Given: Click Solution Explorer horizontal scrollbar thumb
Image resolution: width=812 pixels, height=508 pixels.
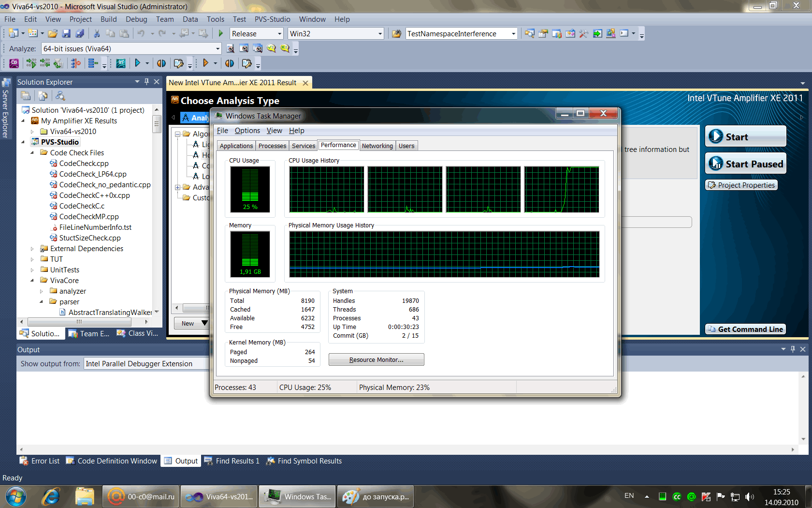Looking at the screenshot, I should coord(80,322).
